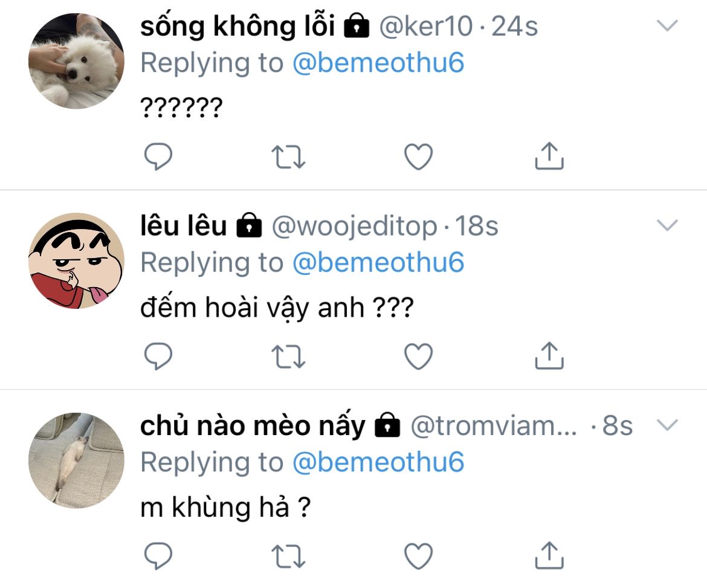Open the Shin-chan cartoon avatar profile
707x588 pixels.
76,260
